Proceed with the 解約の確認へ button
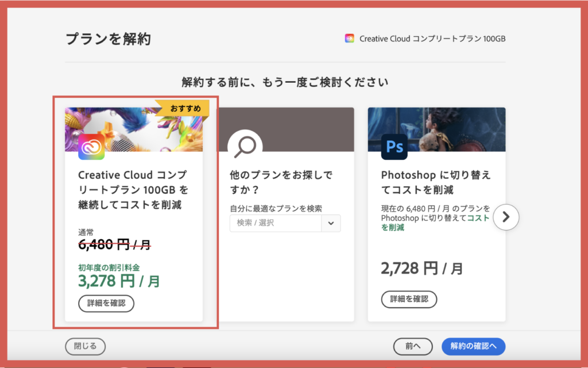Screen dimensions: 588x368 473,346
